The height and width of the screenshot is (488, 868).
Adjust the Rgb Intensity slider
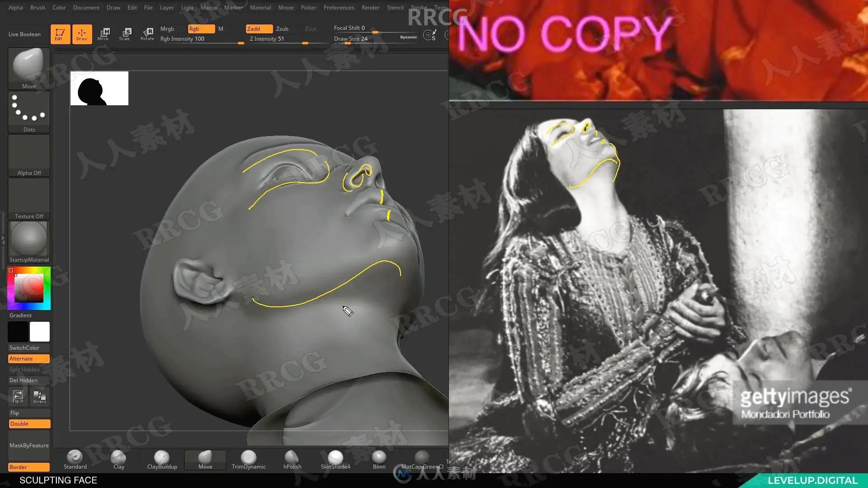[202, 39]
